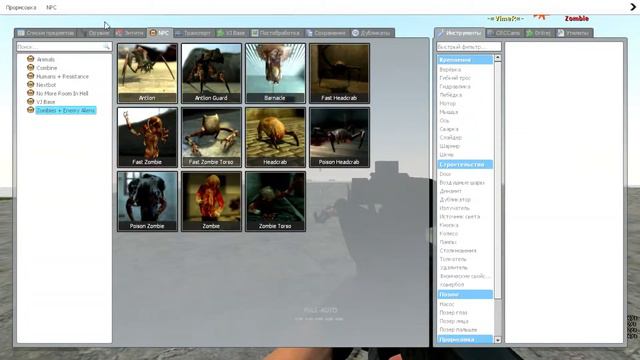
Task: Select the Animals category
Action: tap(45, 59)
